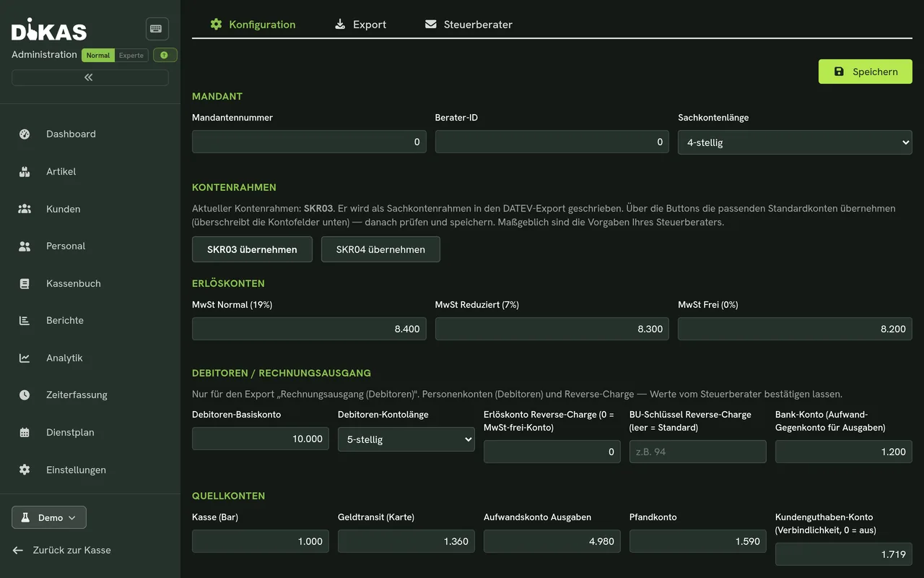This screenshot has width=924, height=578.
Task: Click the MwSt Reduziert (7%) field
Action: point(552,329)
